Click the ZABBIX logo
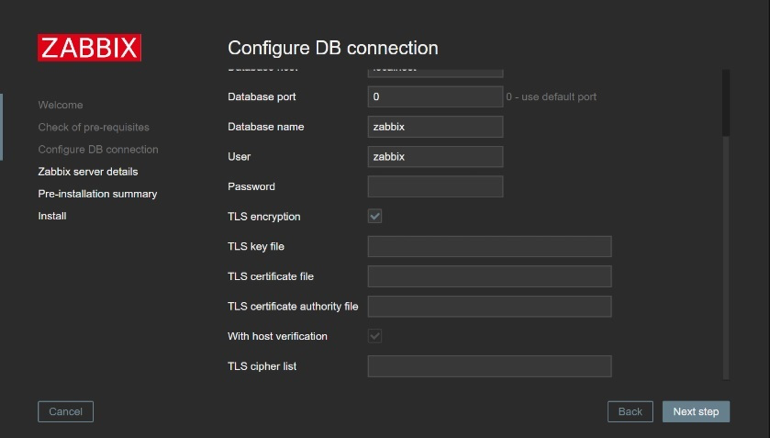Viewport: 770px width, 438px height. [89, 48]
